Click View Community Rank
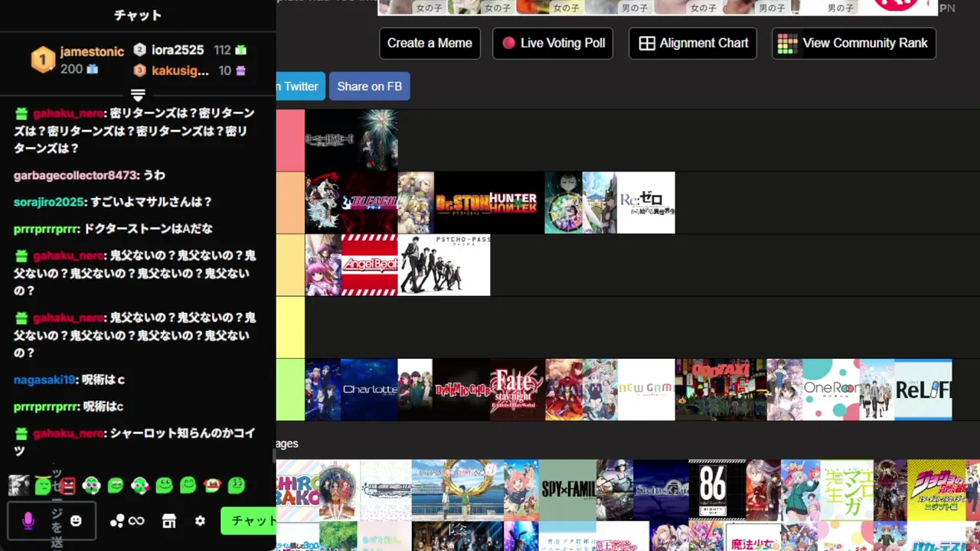This screenshot has height=551, width=980. [x=854, y=44]
